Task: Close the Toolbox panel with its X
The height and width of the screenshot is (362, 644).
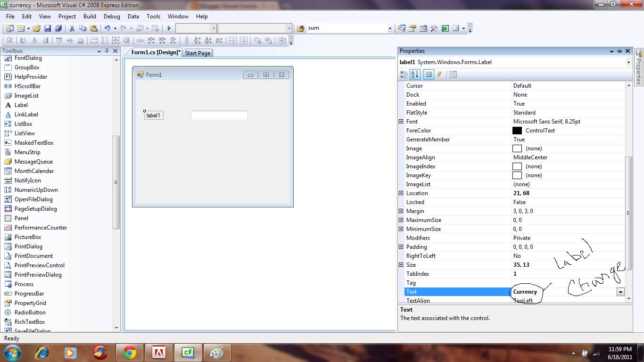Action: tap(116, 51)
